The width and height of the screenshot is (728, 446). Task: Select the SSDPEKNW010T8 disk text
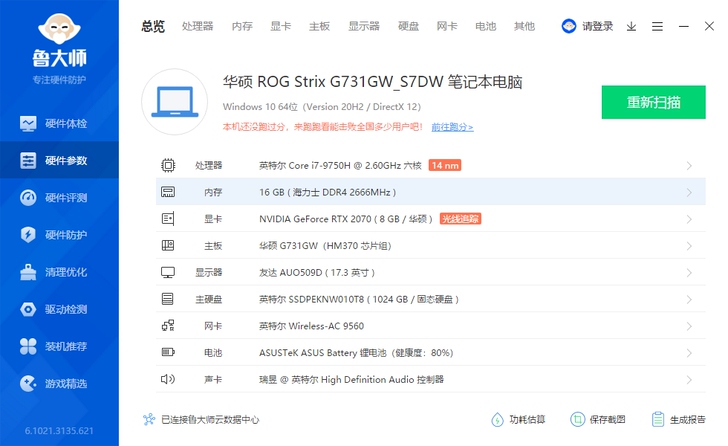point(359,299)
